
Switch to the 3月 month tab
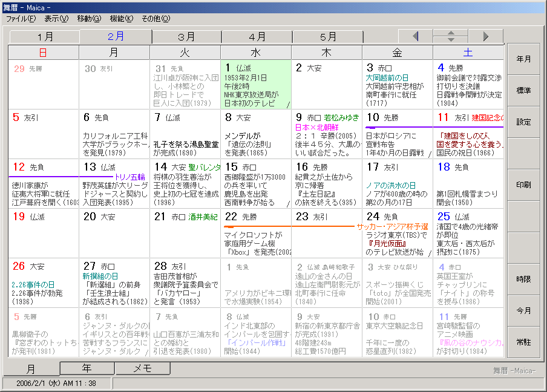[186, 37]
